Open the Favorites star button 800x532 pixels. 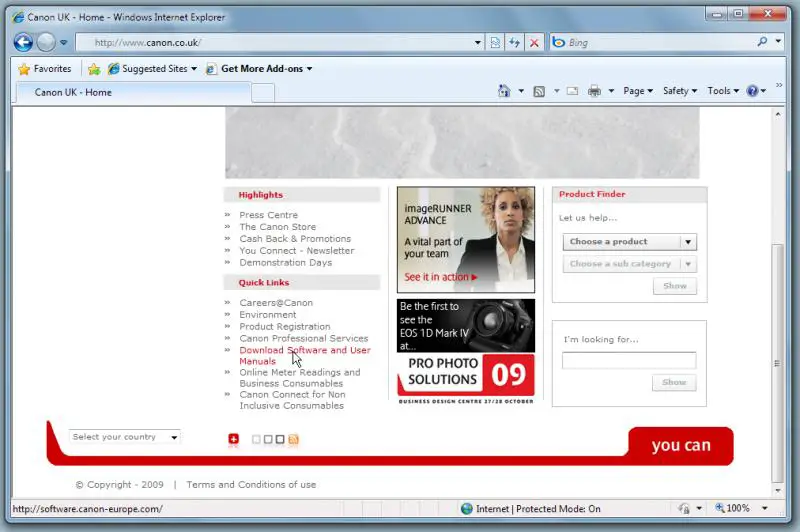tap(45, 69)
